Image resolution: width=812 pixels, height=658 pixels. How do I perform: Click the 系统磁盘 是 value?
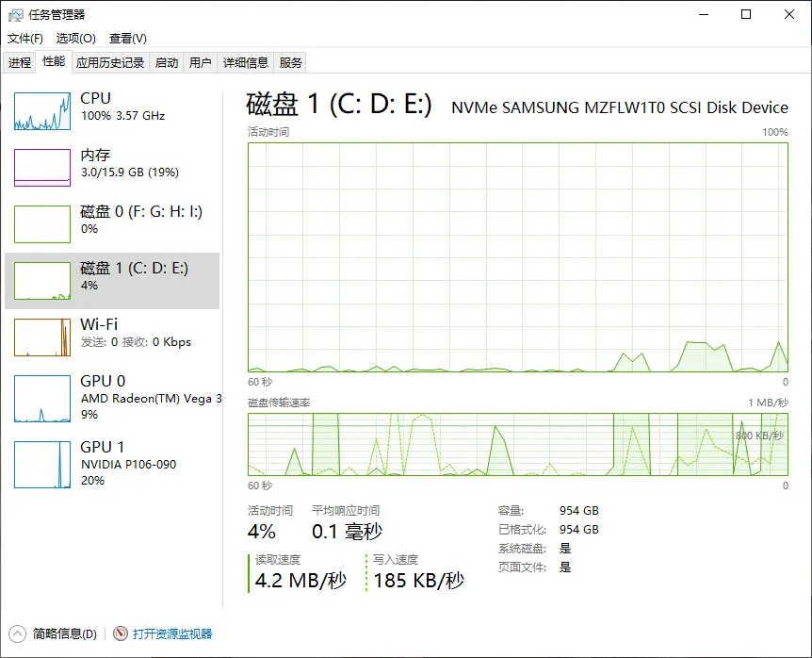[565, 548]
